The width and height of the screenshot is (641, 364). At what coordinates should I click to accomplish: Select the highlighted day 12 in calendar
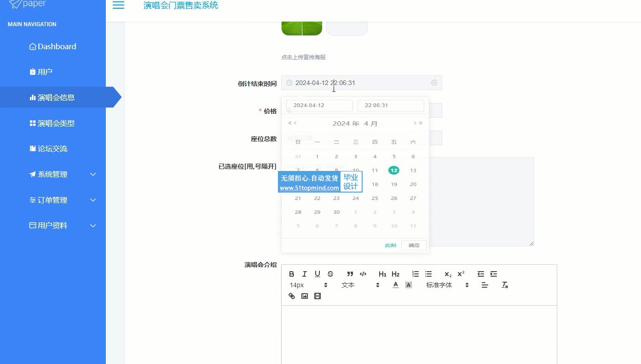[394, 170]
